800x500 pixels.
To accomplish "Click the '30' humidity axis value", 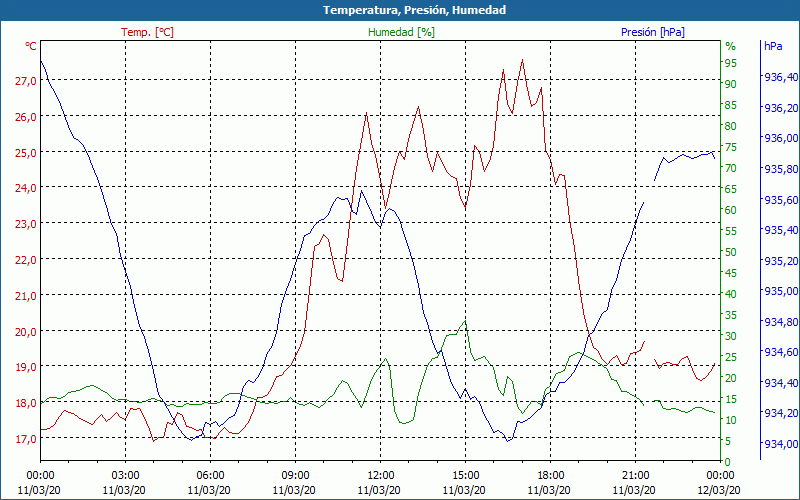I will 731,336.
